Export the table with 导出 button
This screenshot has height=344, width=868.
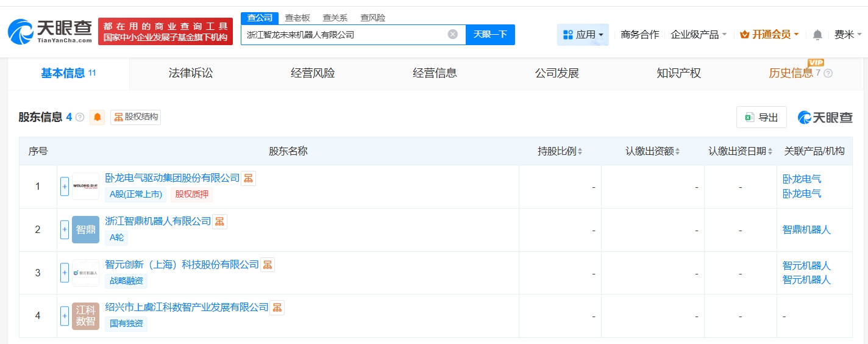pos(761,118)
